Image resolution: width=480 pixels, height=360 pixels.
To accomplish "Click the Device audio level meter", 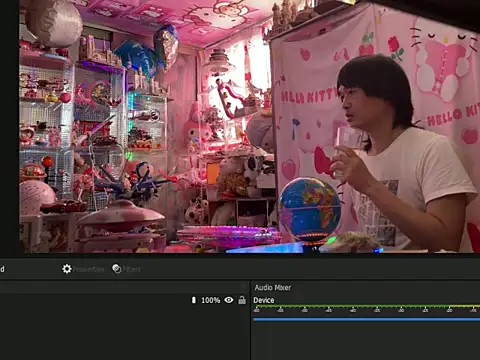I will point(366,307).
